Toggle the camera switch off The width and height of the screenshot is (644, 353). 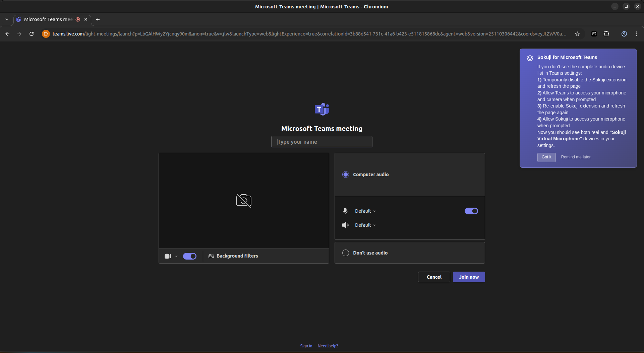click(190, 256)
